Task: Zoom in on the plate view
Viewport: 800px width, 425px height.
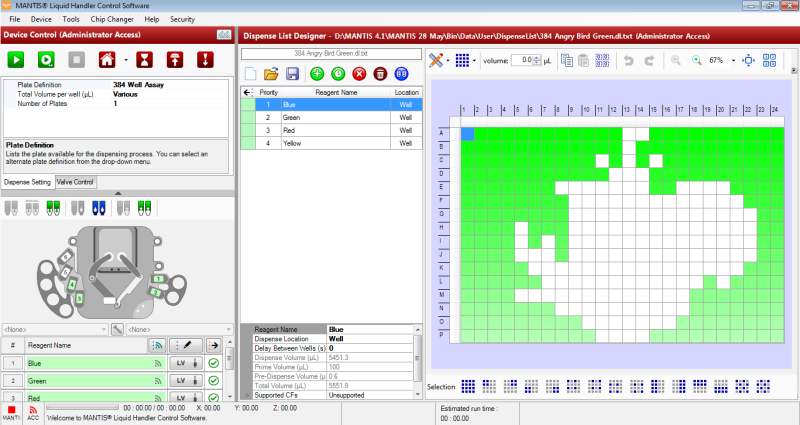Action: (696, 60)
